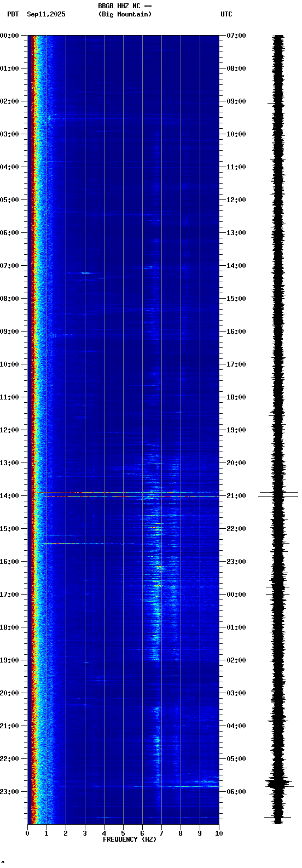302x868 pixels.
Task: Click the FREQUENCY (HZ) axis label
Action: [x=130, y=840]
